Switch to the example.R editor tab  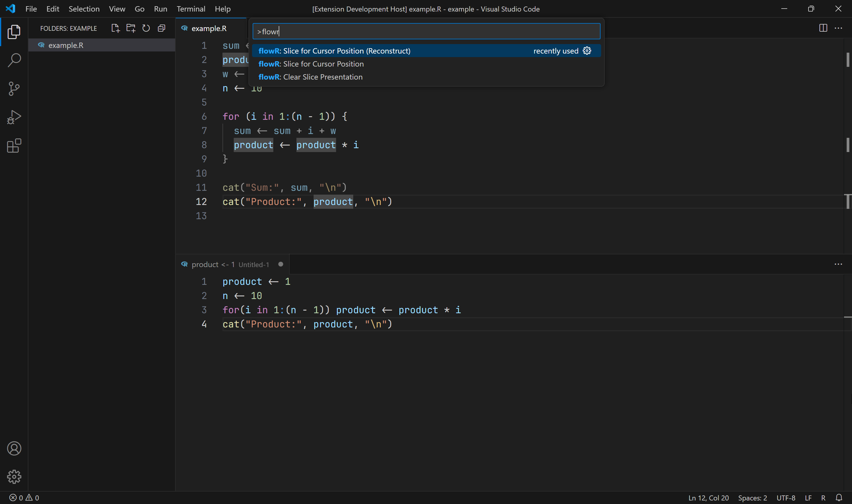point(209,28)
